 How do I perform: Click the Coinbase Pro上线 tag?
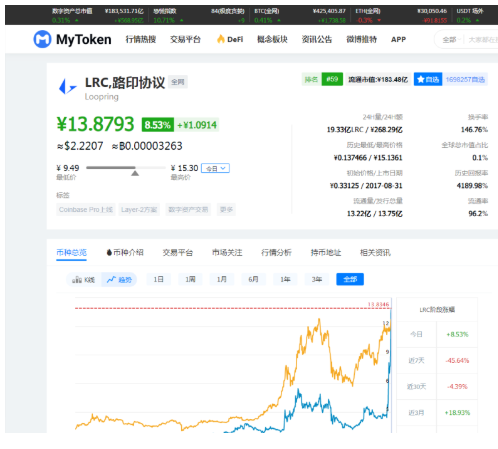pyautogui.click(x=86, y=209)
